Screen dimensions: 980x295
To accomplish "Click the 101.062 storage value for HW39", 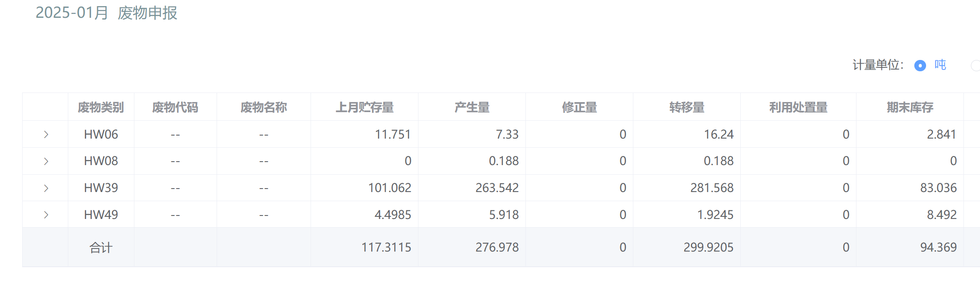I will pos(389,188).
